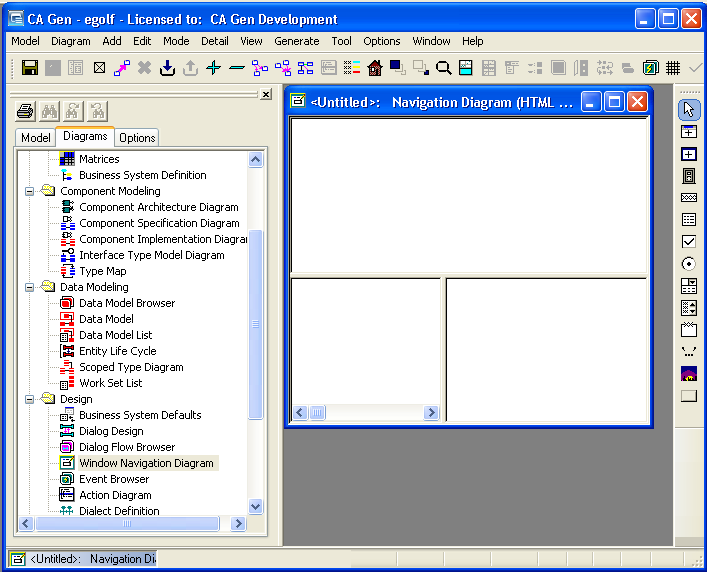
Task: Click the Untitled Navigation Diagram taskbar button
Action: click(83, 559)
